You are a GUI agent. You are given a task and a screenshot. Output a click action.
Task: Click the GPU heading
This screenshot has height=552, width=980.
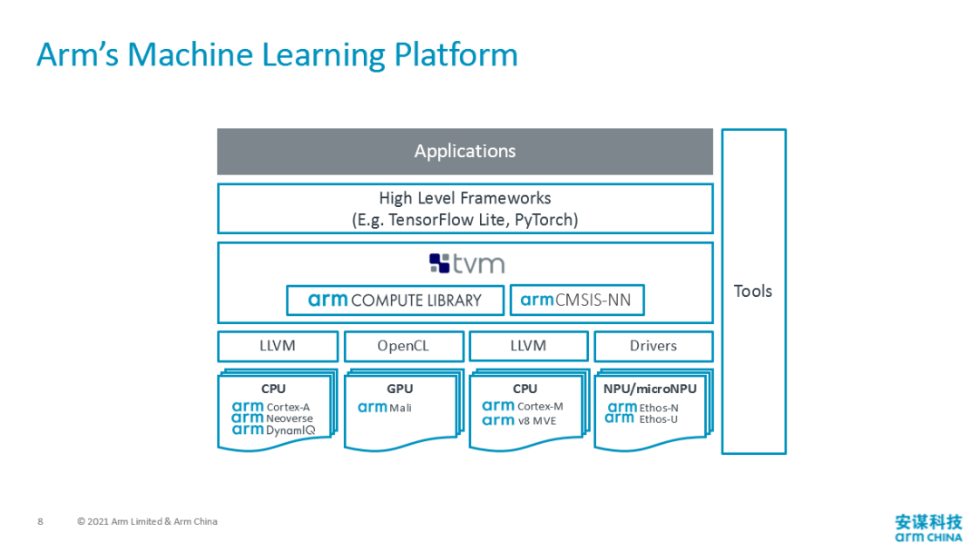tap(400, 389)
